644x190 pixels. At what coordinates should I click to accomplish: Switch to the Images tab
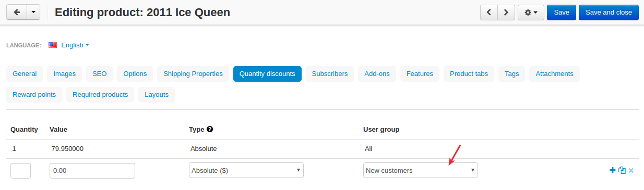pos(64,74)
